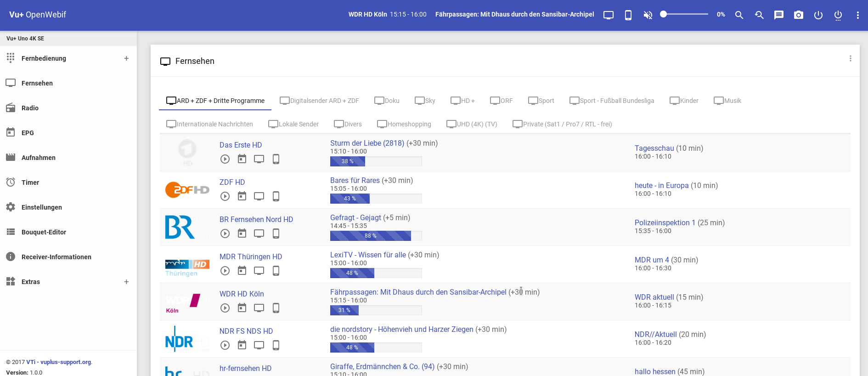Open the Tagesschau program link

tap(654, 148)
